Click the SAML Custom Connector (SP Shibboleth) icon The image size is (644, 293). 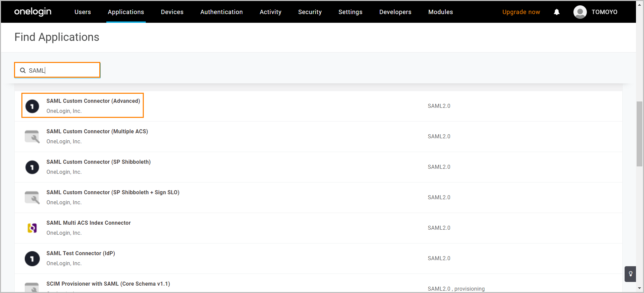(32, 167)
